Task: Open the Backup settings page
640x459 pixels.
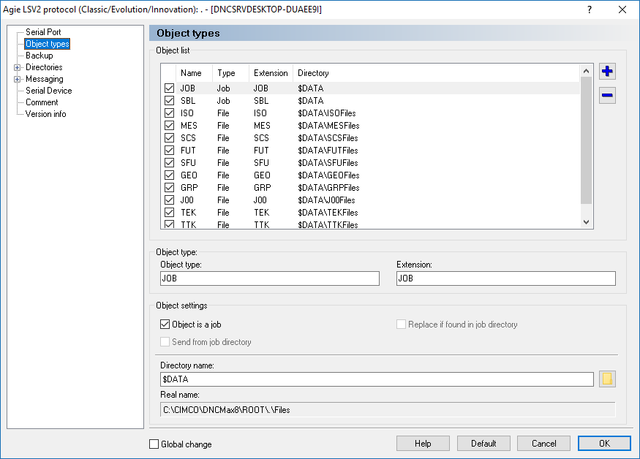Action: tap(39, 55)
